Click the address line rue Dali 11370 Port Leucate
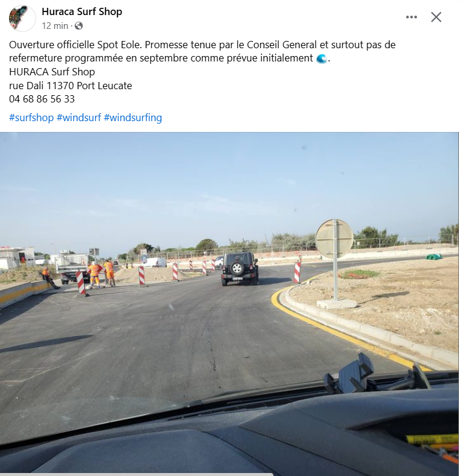Image resolution: width=459 pixels, height=476 pixels. coord(70,86)
